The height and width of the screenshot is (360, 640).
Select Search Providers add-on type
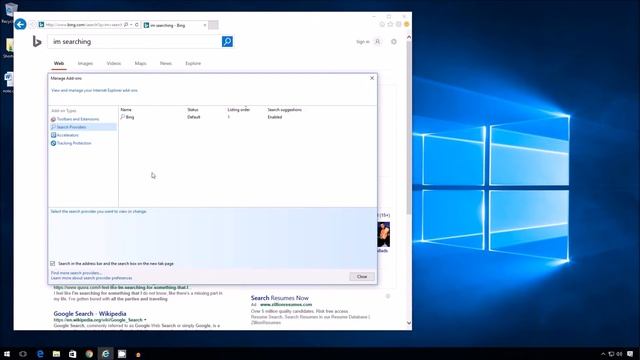coord(83,127)
